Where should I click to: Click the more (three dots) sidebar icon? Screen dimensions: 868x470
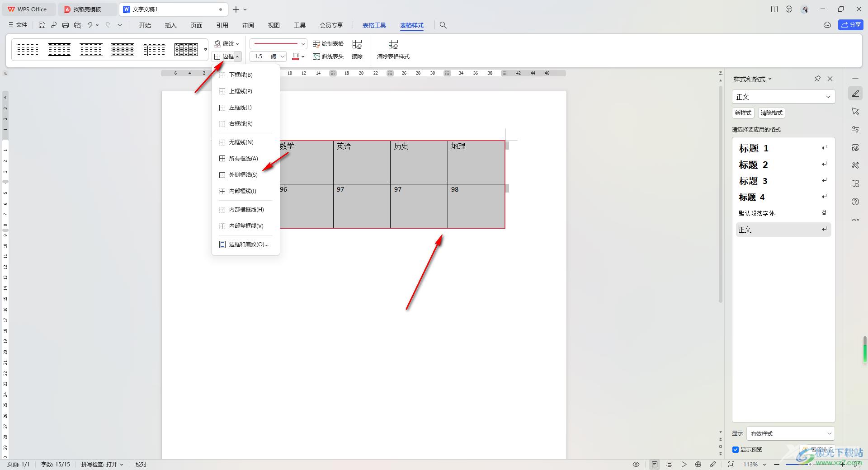(x=855, y=220)
